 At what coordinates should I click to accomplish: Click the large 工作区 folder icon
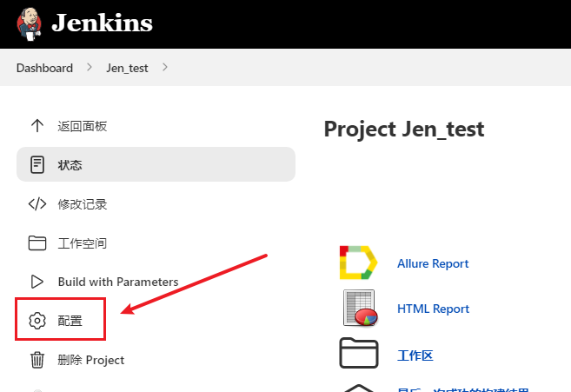tap(359, 353)
